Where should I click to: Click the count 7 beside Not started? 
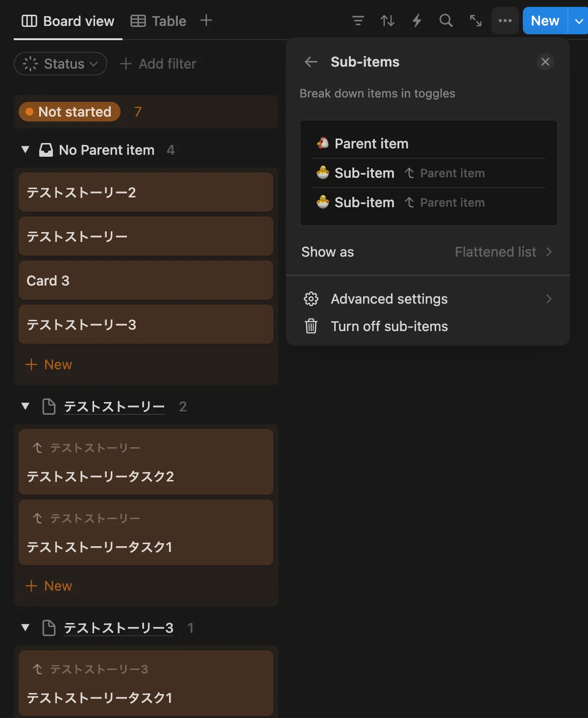click(x=138, y=112)
